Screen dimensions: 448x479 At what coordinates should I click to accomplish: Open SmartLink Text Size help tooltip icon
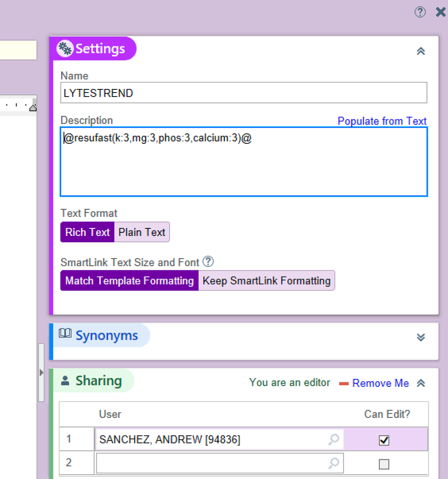point(208,261)
